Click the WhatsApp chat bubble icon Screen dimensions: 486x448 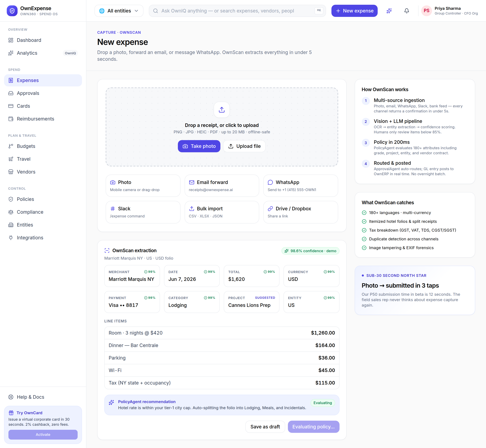pyautogui.click(x=270, y=182)
